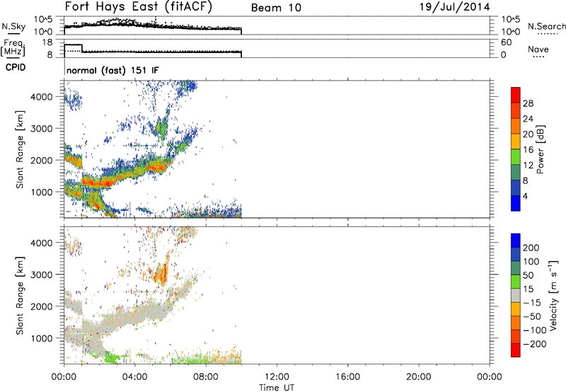Click the '16:00' time tick label
566x392 pixels.
(x=347, y=377)
